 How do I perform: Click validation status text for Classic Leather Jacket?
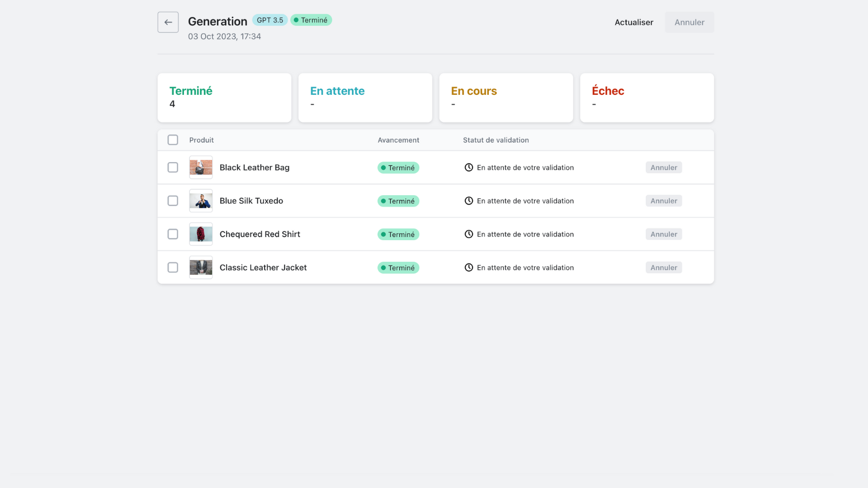(525, 267)
